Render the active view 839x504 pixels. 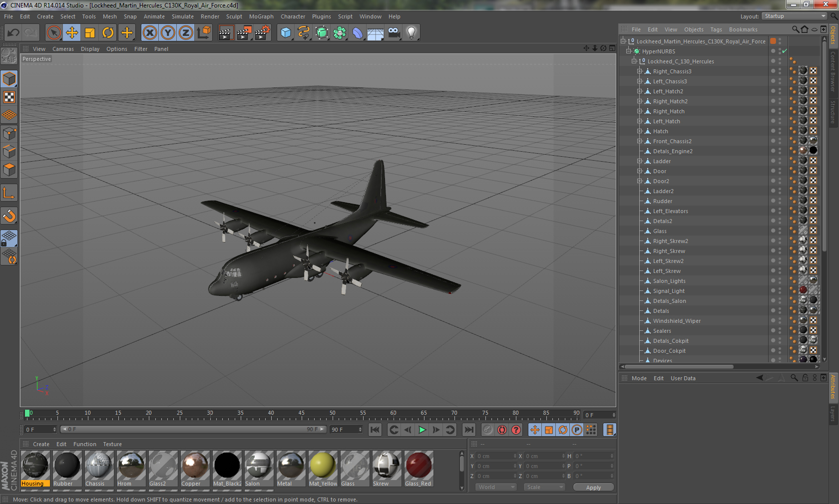pos(226,33)
